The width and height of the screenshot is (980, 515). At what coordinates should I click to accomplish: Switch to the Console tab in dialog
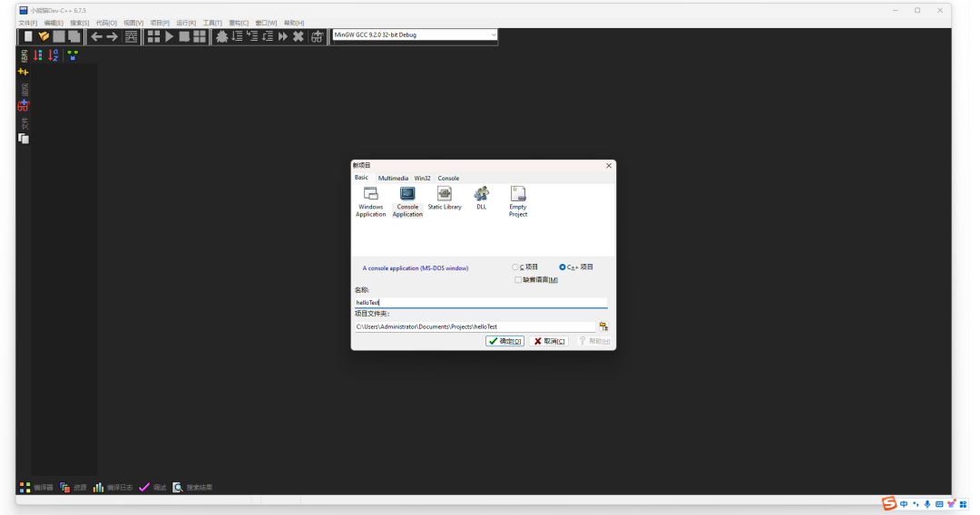448,179
